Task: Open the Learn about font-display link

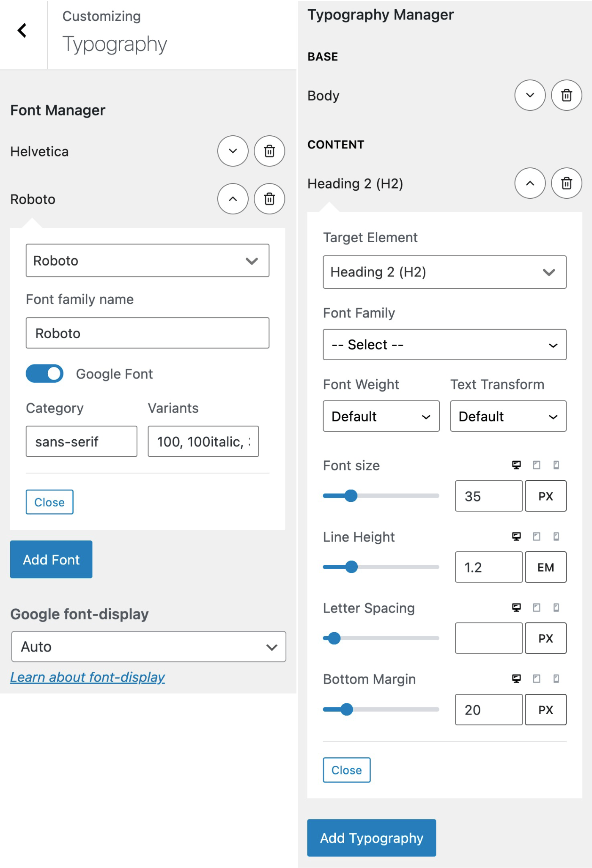Action: click(x=88, y=677)
